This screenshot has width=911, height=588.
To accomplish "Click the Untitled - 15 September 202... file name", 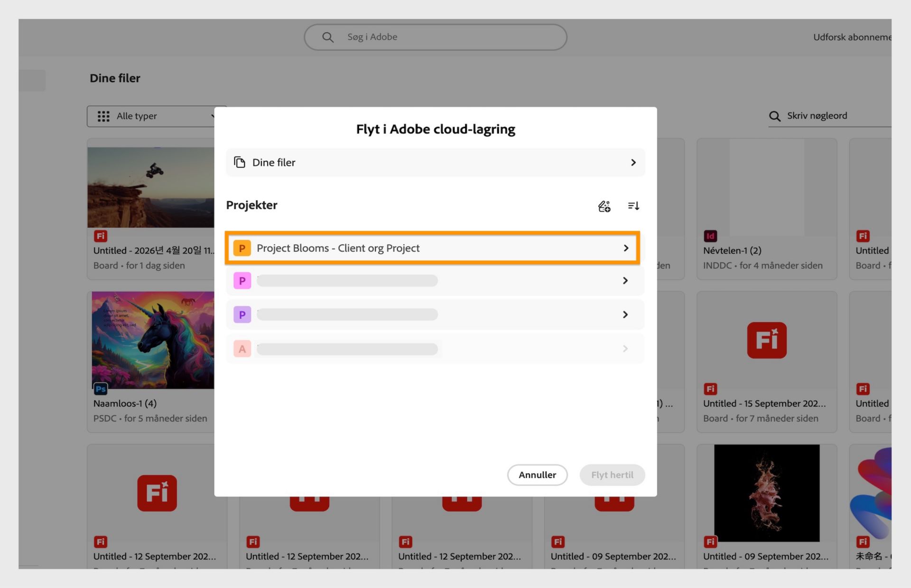I will (x=764, y=404).
